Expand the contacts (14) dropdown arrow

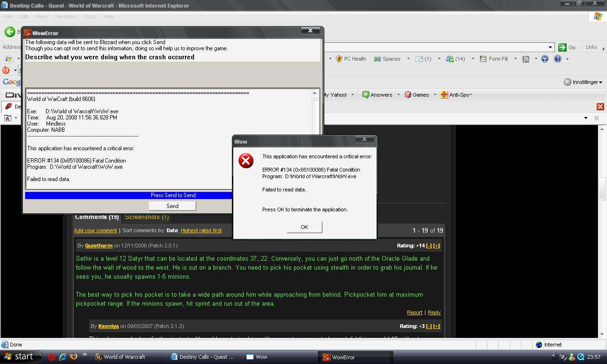tap(472, 59)
